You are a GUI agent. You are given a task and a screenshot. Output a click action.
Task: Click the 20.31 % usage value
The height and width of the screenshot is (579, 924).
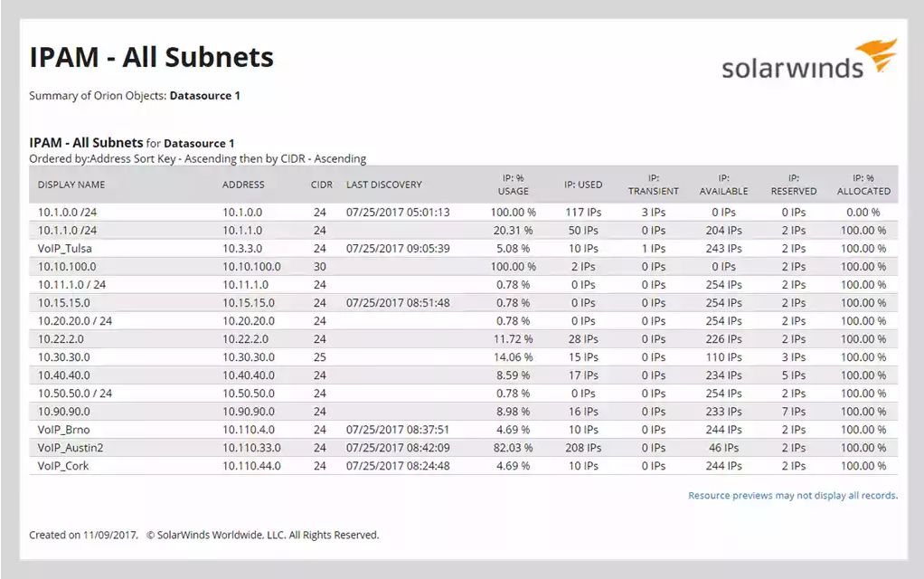coord(514,231)
